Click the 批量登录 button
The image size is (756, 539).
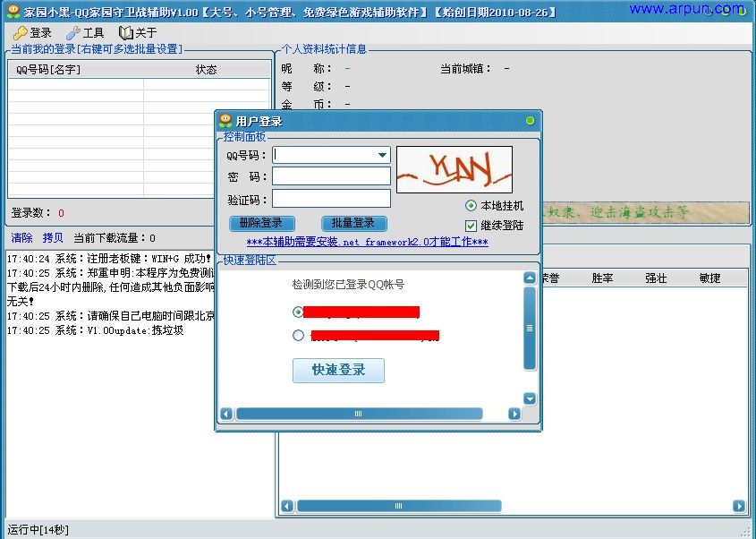pyautogui.click(x=354, y=223)
